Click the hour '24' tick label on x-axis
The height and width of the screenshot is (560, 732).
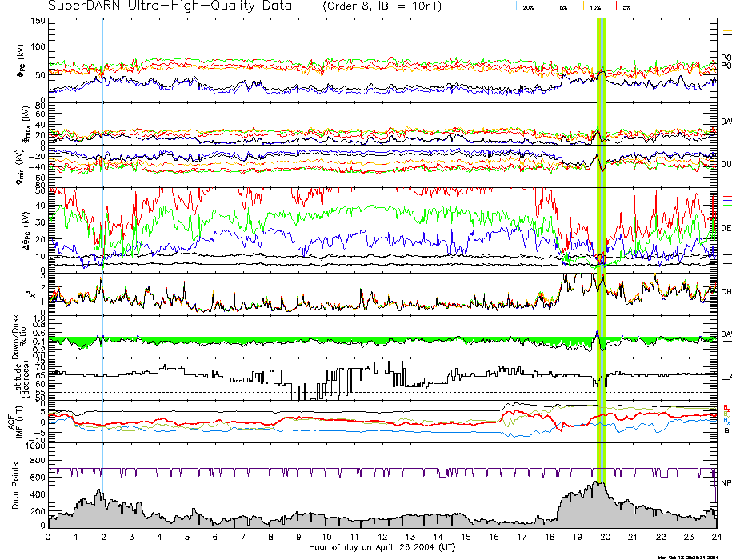(x=717, y=537)
